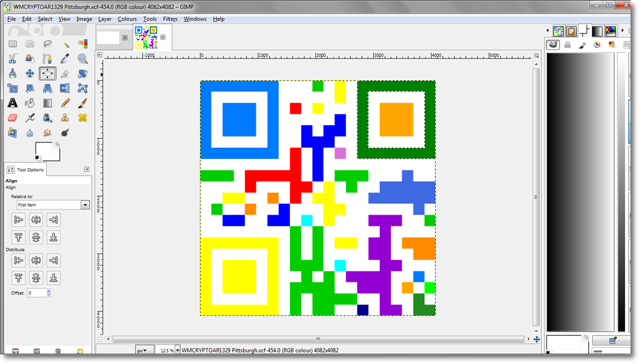Select the Move tool
The width and height of the screenshot is (640, 364).
(x=30, y=73)
